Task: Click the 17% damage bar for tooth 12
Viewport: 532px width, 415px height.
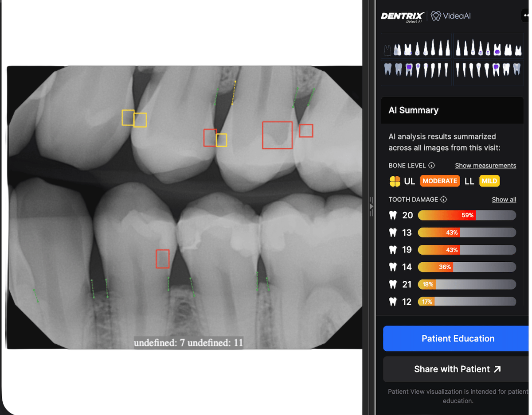Action: pos(467,302)
